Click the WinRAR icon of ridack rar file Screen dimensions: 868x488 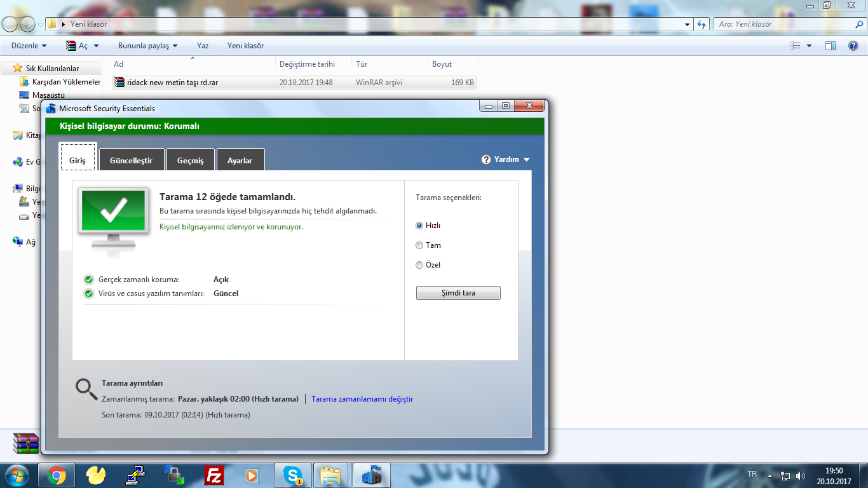tap(119, 82)
